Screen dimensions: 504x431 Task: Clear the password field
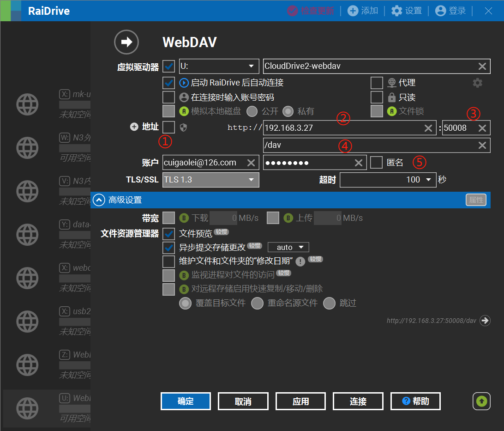[x=359, y=163]
